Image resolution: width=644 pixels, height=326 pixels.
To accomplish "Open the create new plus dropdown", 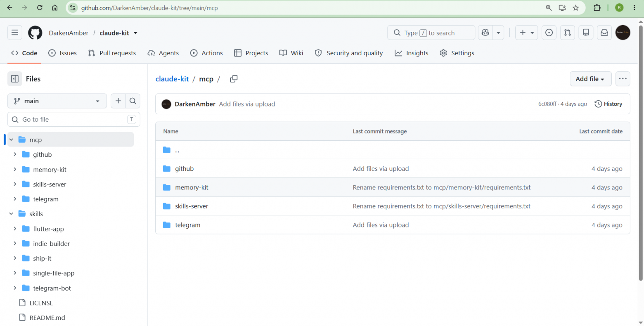I will pos(526,33).
